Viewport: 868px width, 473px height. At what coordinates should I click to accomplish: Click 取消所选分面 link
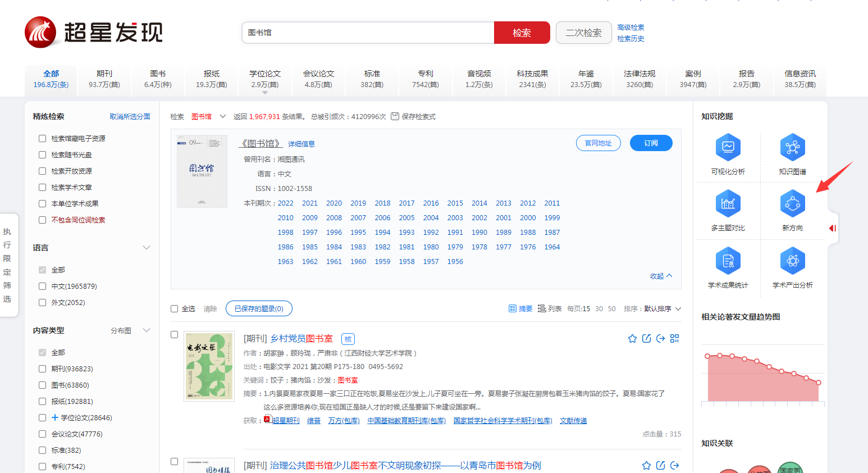[x=130, y=116]
